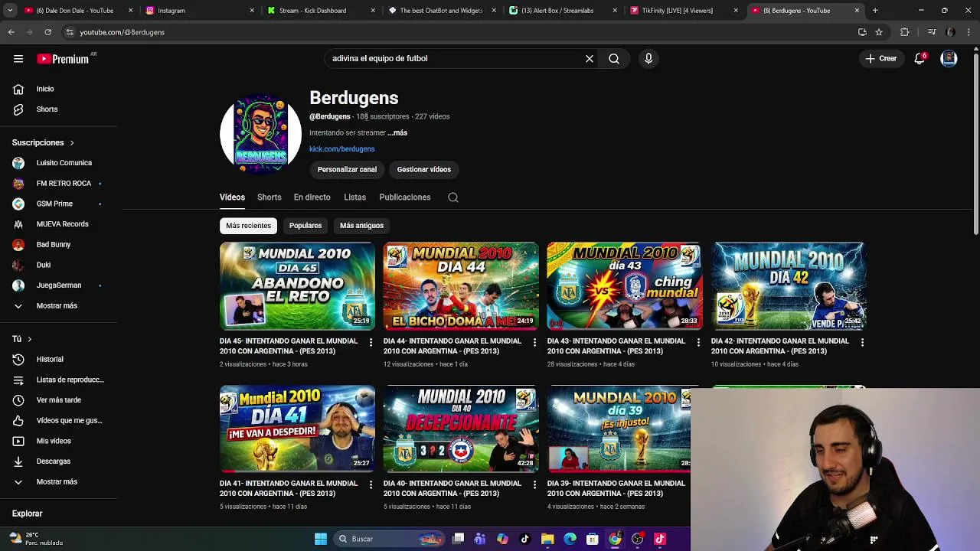Go to YouTube Premium home logo
This screenshot has height=551, width=980.
click(64, 59)
